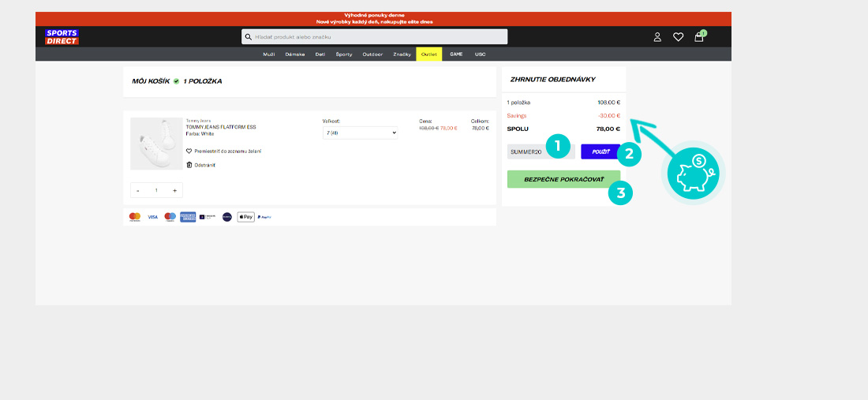
Task: Select the Značky navigation item
Action: pos(402,54)
